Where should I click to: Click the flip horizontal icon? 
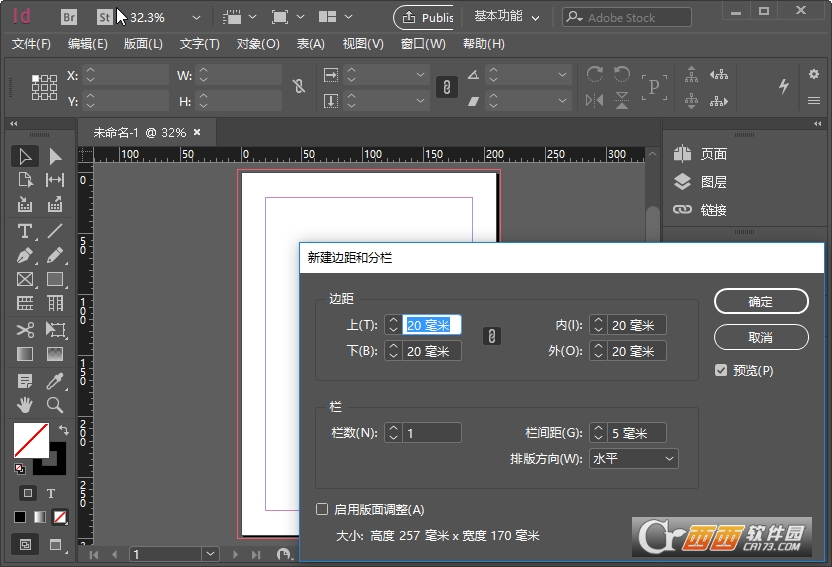[x=594, y=100]
